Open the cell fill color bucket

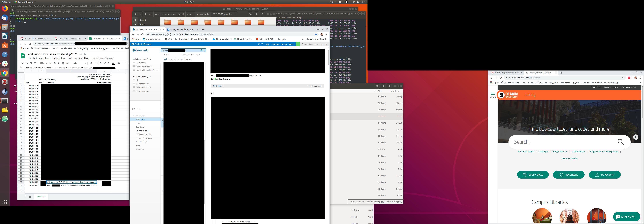click(x=118, y=63)
